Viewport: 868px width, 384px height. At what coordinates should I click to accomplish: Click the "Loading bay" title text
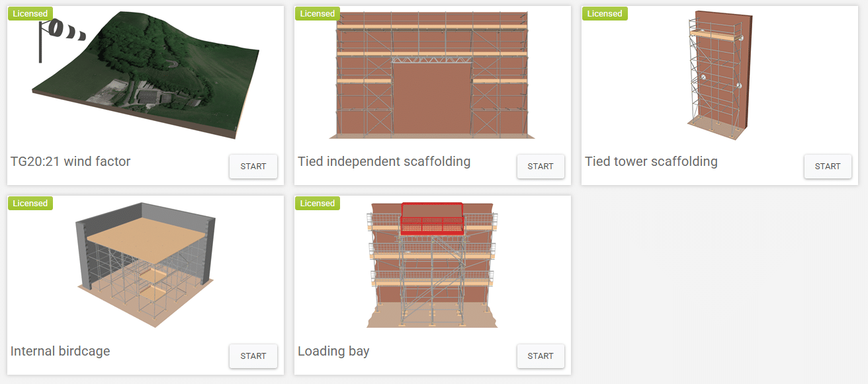click(x=333, y=351)
